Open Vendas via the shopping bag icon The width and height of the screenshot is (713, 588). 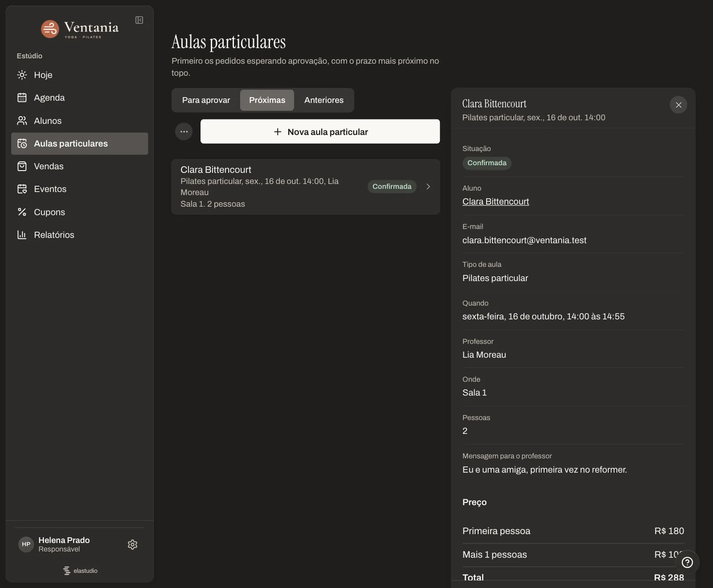[22, 166]
